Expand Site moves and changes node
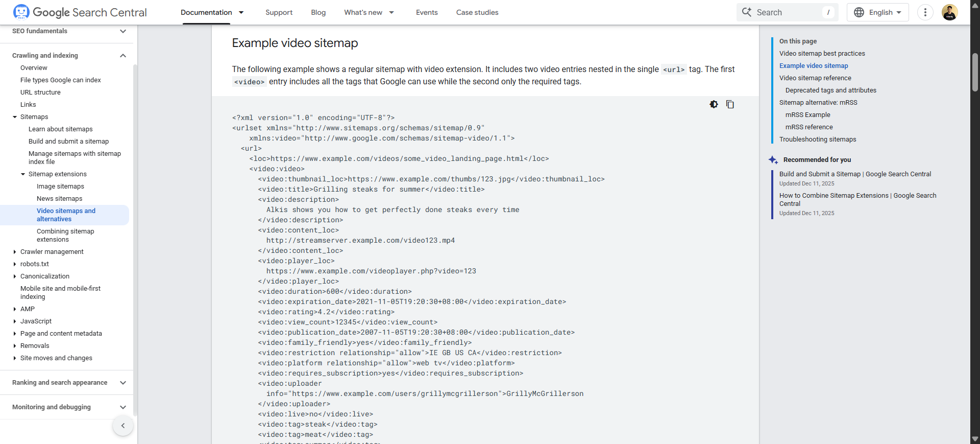980x444 pixels. (15, 358)
